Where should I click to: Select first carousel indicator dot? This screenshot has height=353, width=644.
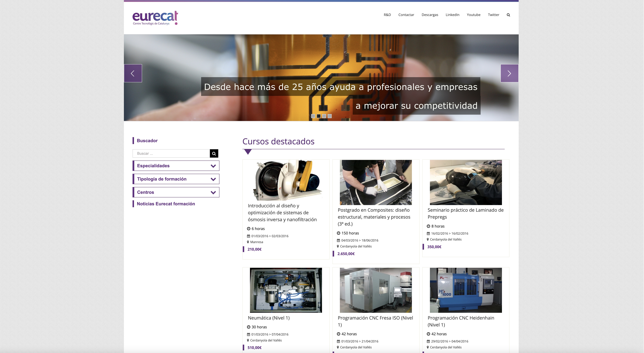313,116
